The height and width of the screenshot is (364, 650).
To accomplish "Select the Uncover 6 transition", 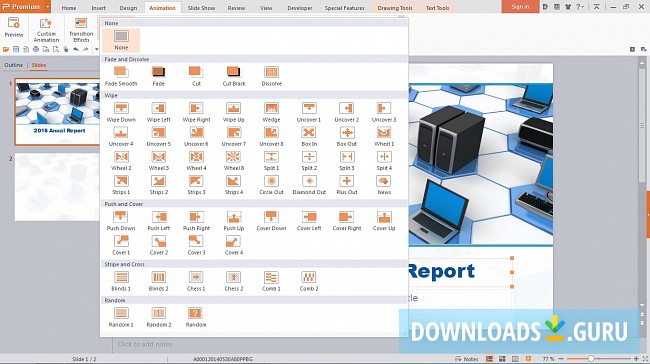I will click(196, 136).
